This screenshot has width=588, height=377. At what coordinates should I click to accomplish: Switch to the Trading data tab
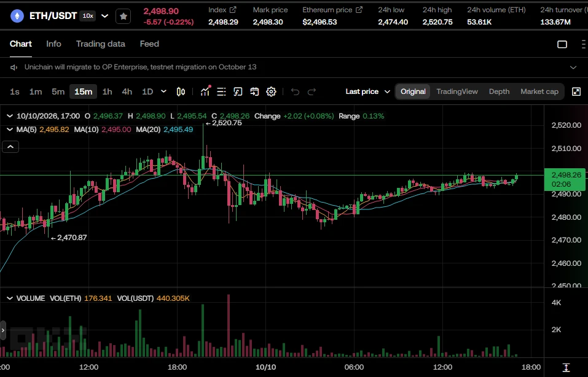(101, 44)
